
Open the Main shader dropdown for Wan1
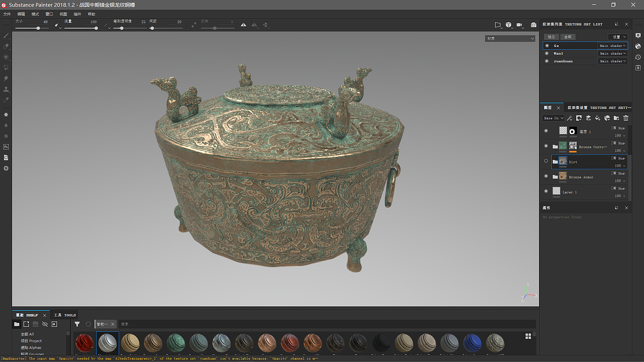[612, 53]
